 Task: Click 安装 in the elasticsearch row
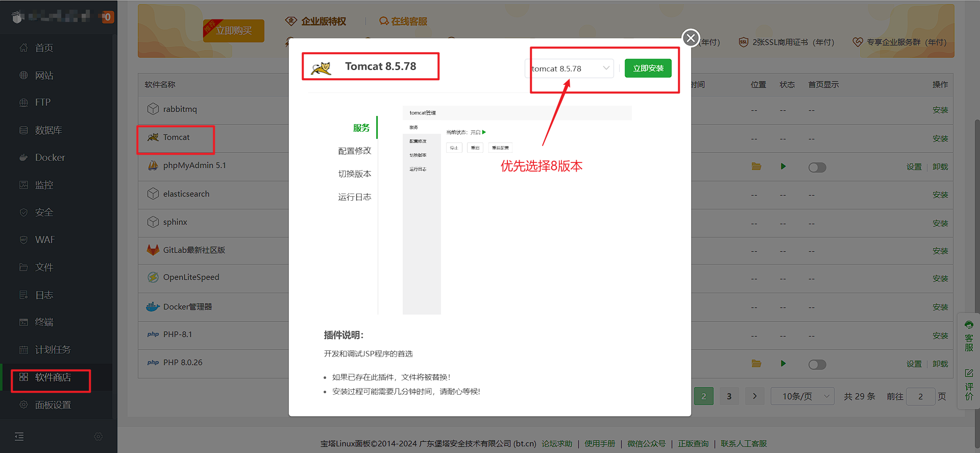(x=940, y=195)
